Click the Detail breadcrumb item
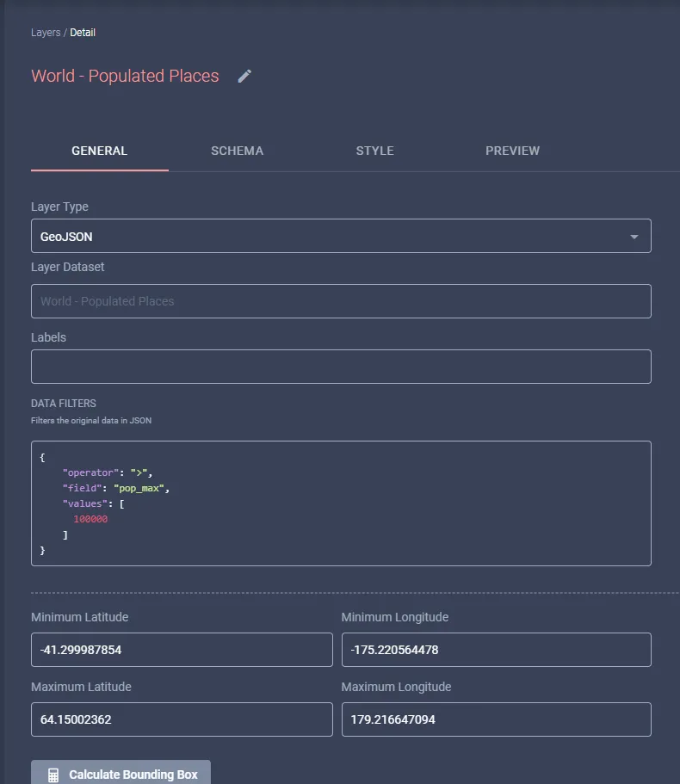This screenshot has width=680, height=784. tap(83, 33)
